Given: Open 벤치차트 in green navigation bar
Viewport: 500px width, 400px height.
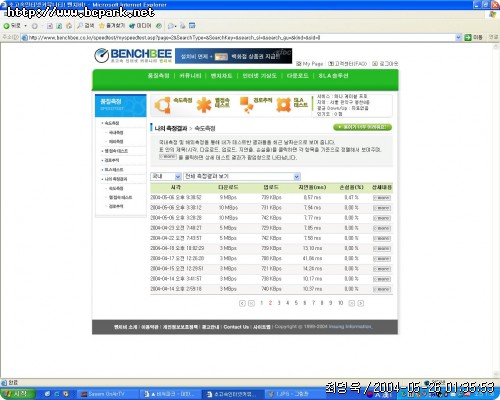Looking at the screenshot, I should coord(221,76).
